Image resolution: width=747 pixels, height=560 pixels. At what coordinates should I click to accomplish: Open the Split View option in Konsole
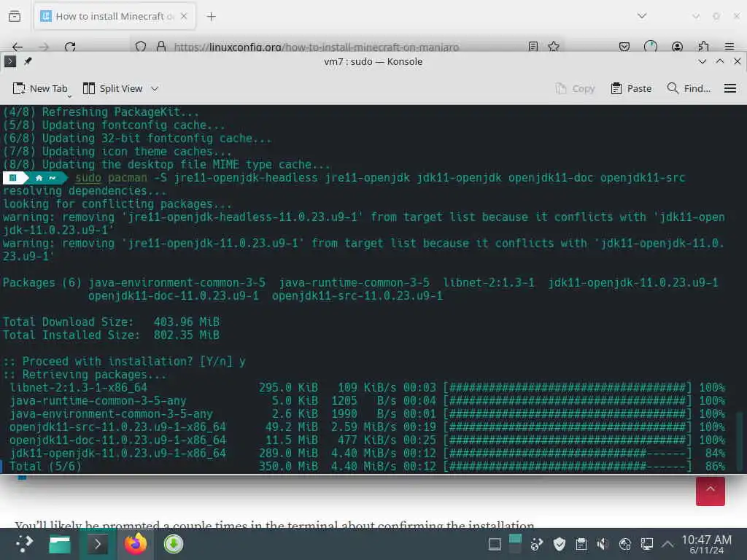coord(113,88)
